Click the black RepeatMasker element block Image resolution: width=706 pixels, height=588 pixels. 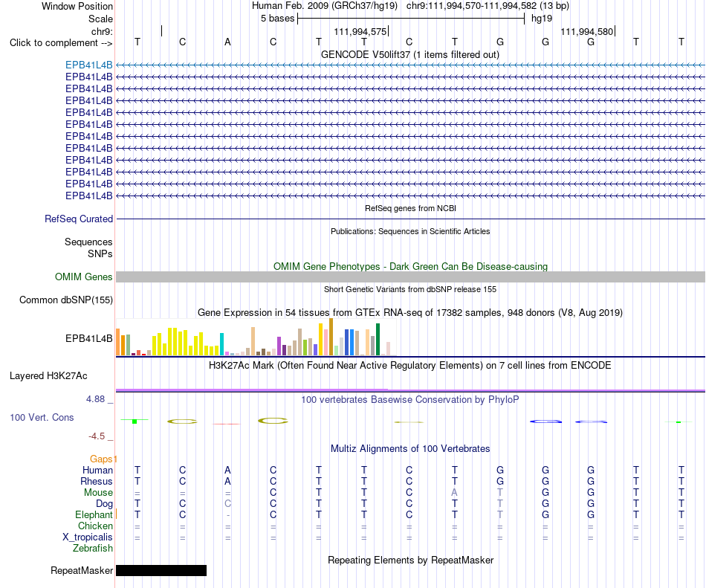click(161, 570)
